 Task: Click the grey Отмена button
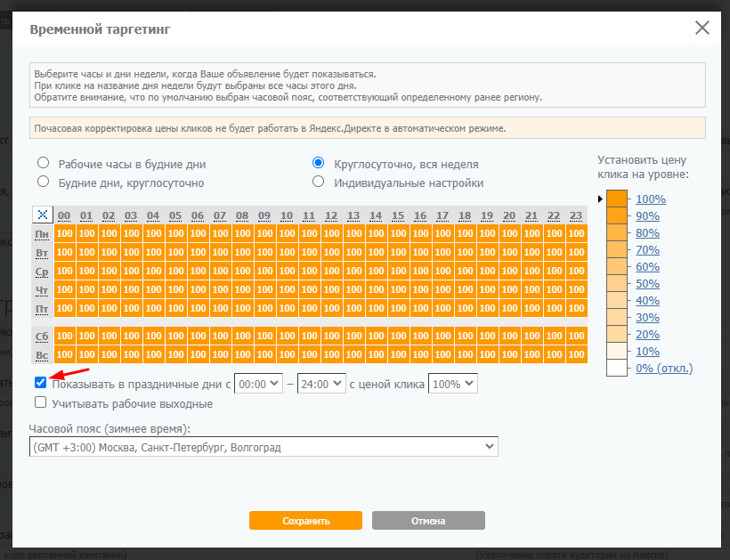click(428, 521)
